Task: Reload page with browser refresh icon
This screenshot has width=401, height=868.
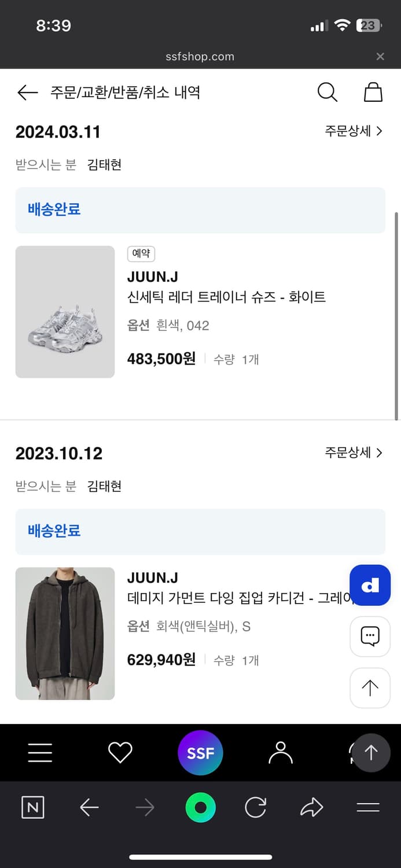Action: pos(255,807)
